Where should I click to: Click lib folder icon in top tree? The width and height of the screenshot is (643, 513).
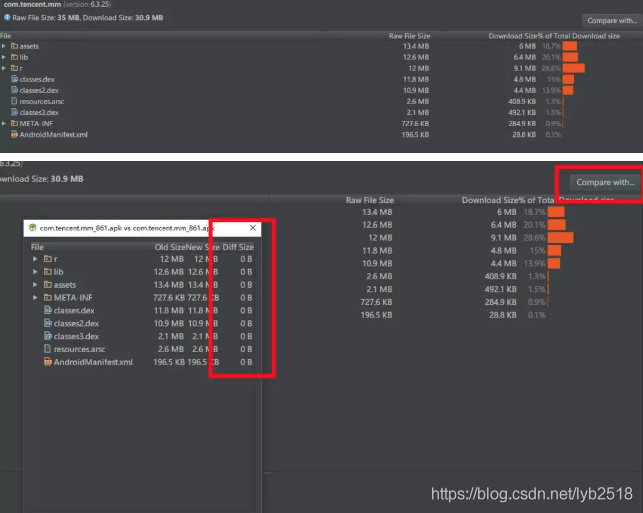pos(14,57)
